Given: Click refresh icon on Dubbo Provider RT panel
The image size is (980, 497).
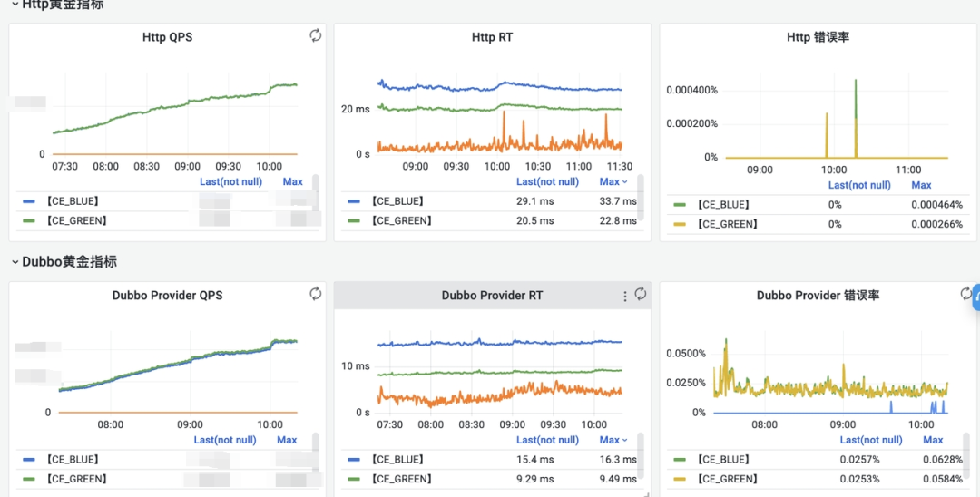Looking at the screenshot, I should coord(641,294).
